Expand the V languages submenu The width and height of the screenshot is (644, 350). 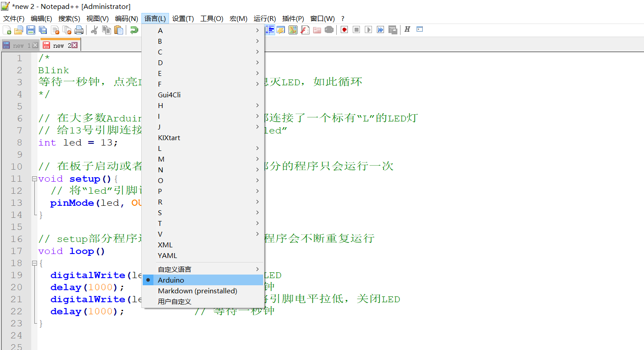(x=203, y=234)
